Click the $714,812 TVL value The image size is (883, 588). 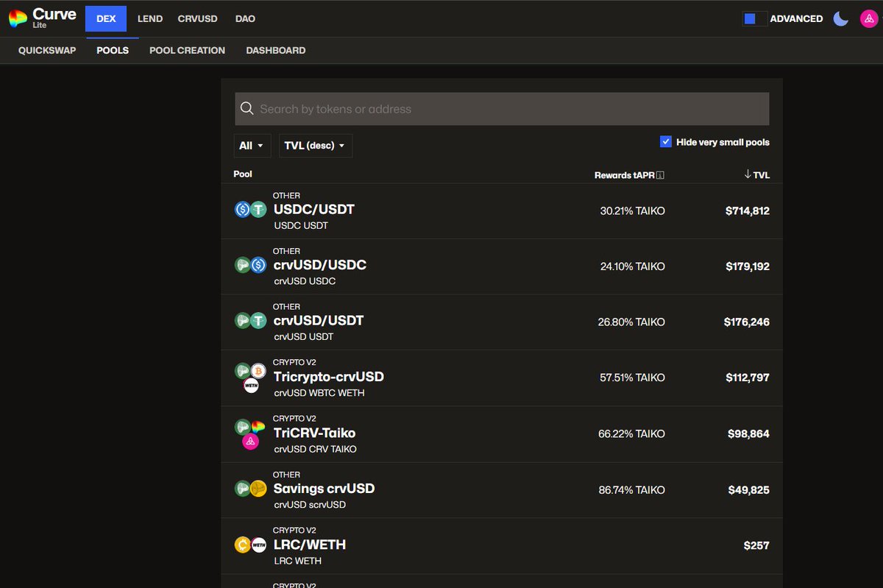(x=748, y=211)
